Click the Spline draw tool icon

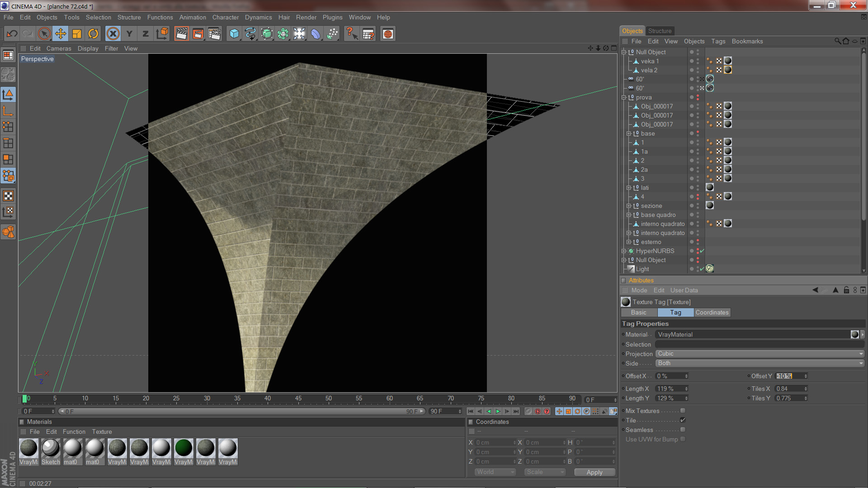tap(250, 34)
